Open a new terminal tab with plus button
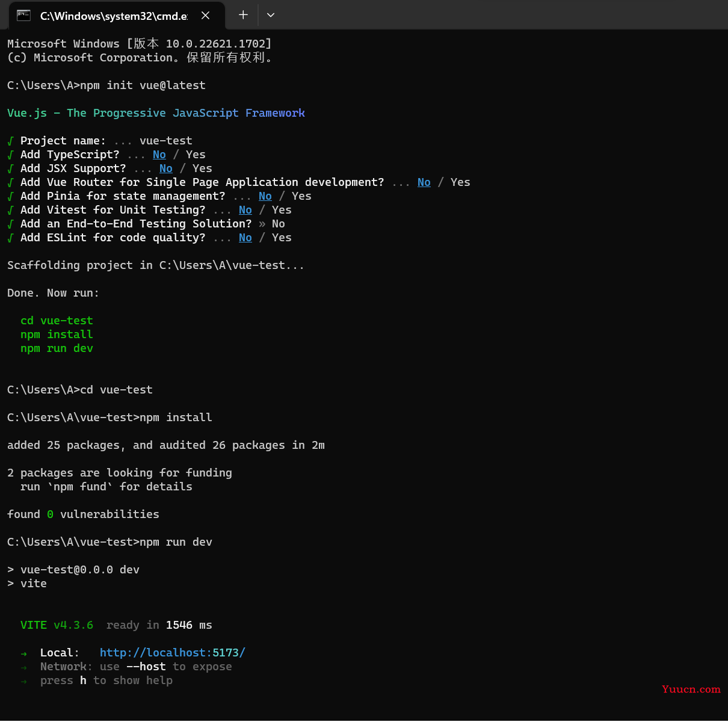This screenshot has height=722, width=728. [243, 15]
